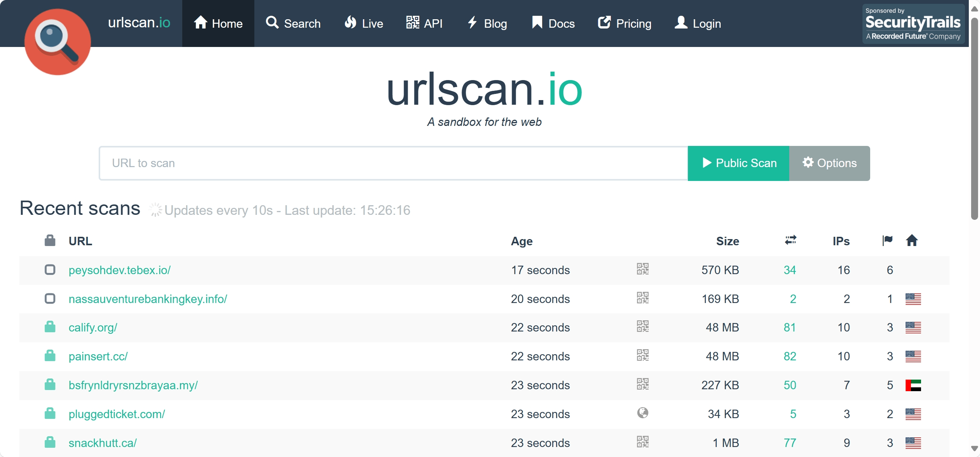Open the Live menu item
Screen dimensions: 980x457
point(363,23)
